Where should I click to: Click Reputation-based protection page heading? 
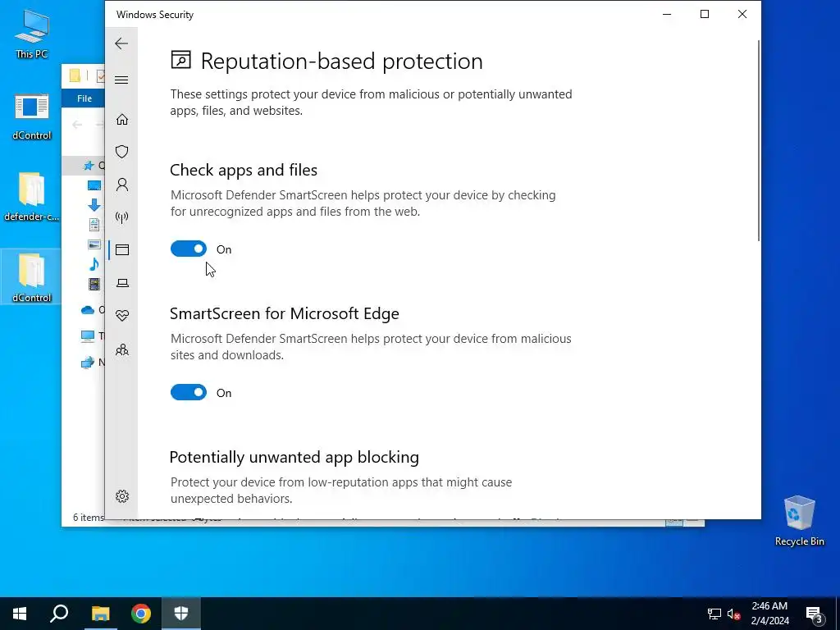(342, 61)
